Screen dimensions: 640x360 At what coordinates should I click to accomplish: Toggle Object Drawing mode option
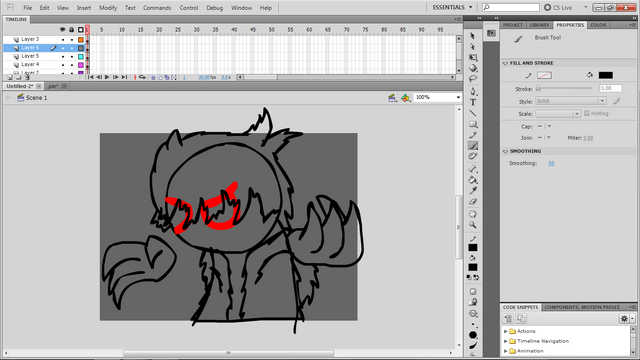(473, 291)
